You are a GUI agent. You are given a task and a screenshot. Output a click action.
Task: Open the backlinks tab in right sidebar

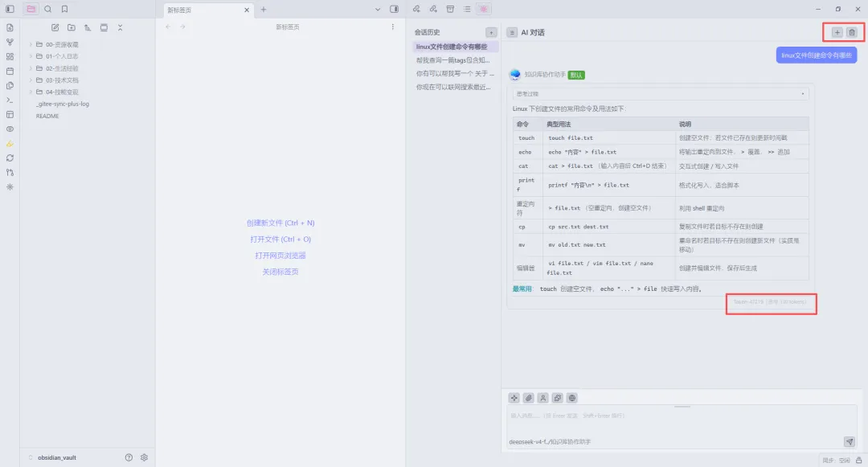coord(416,9)
